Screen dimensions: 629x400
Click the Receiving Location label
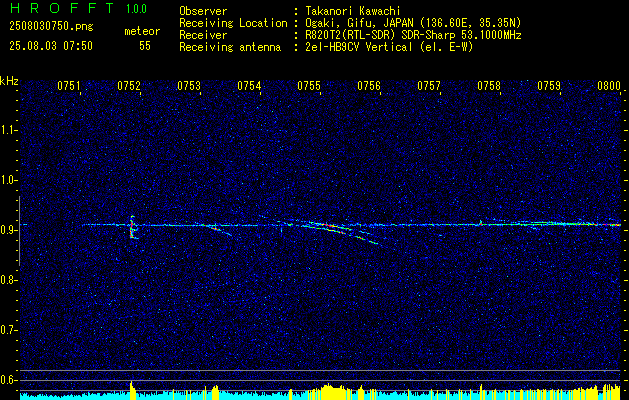233,23
